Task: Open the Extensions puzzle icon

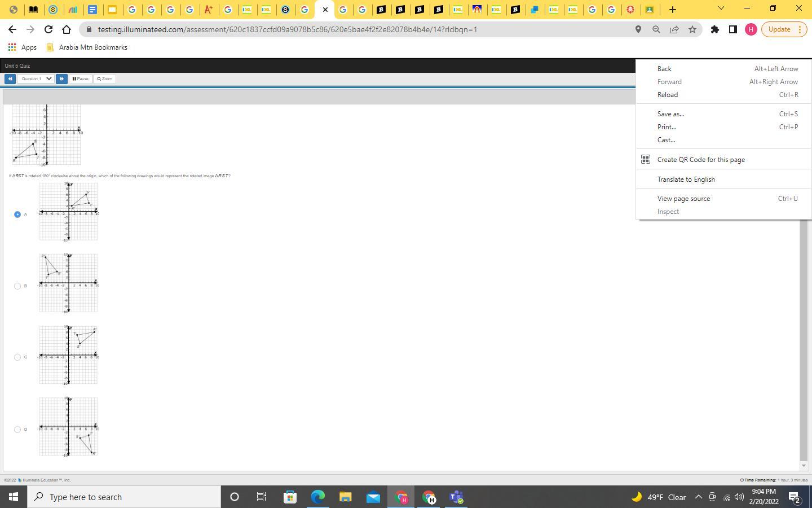Action: pyautogui.click(x=715, y=29)
